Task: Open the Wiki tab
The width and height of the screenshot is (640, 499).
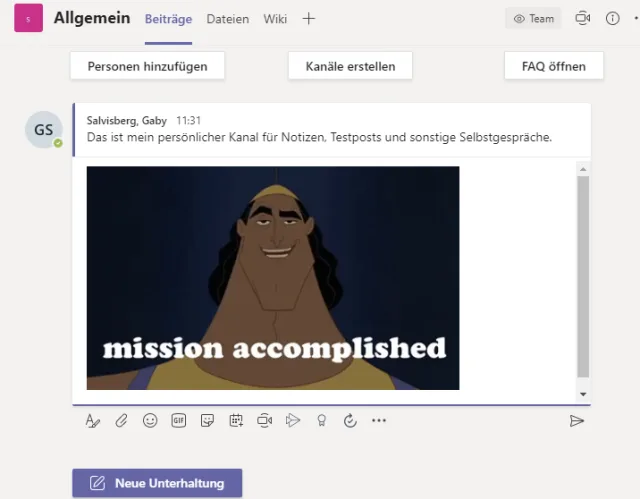Action: click(x=275, y=19)
